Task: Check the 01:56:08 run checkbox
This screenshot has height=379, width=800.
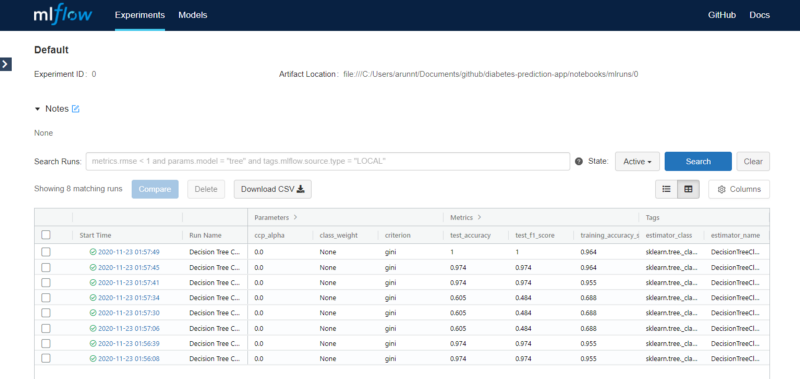Action: [x=46, y=359]
